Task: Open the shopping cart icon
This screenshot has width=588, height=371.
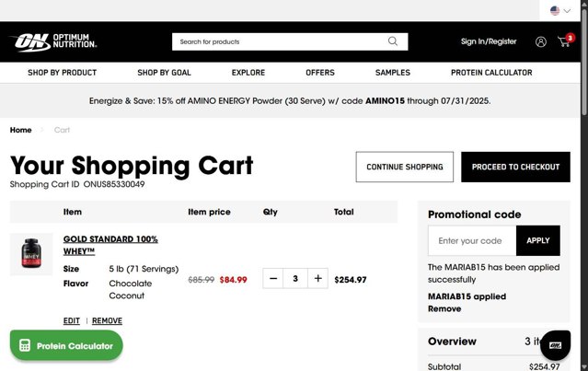Action: 564,42
